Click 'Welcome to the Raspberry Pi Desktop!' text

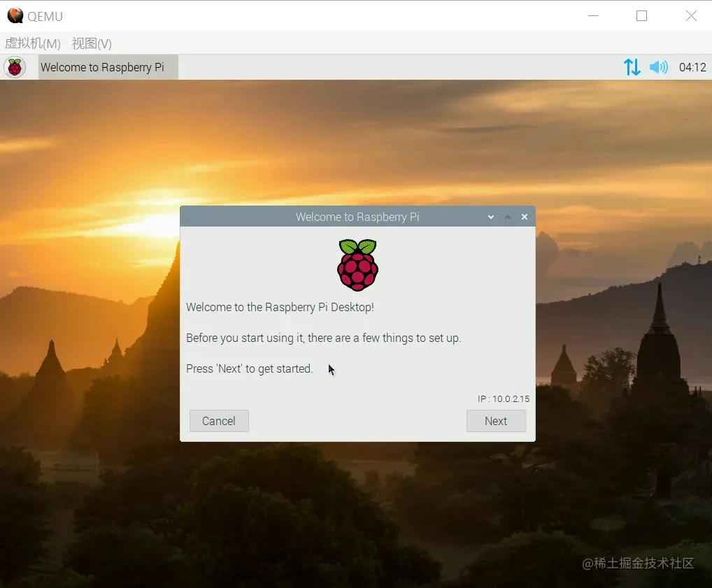pos(280,308)
